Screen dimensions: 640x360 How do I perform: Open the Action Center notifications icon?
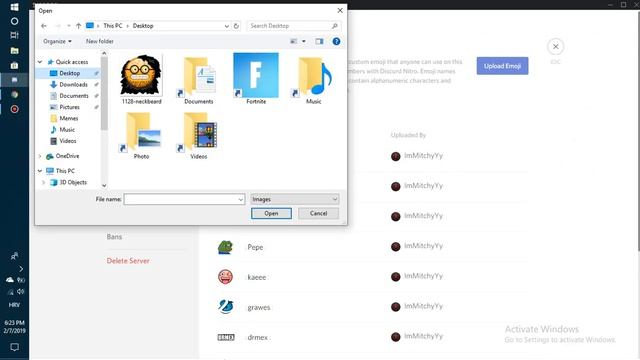coord(14,347)
